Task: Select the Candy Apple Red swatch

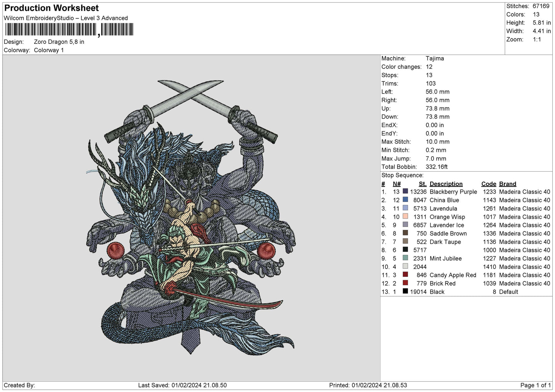Action: coord(405,275)
